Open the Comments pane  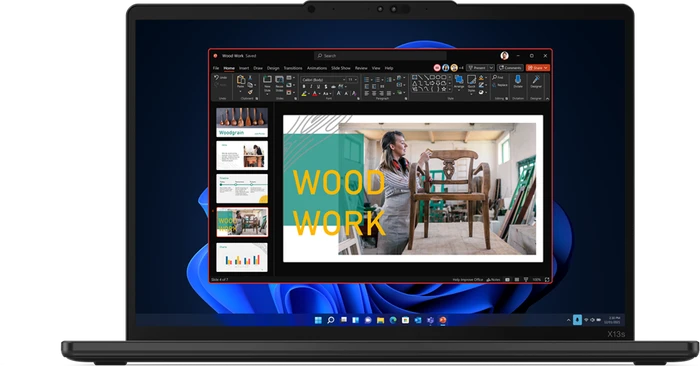pos(510,68)
